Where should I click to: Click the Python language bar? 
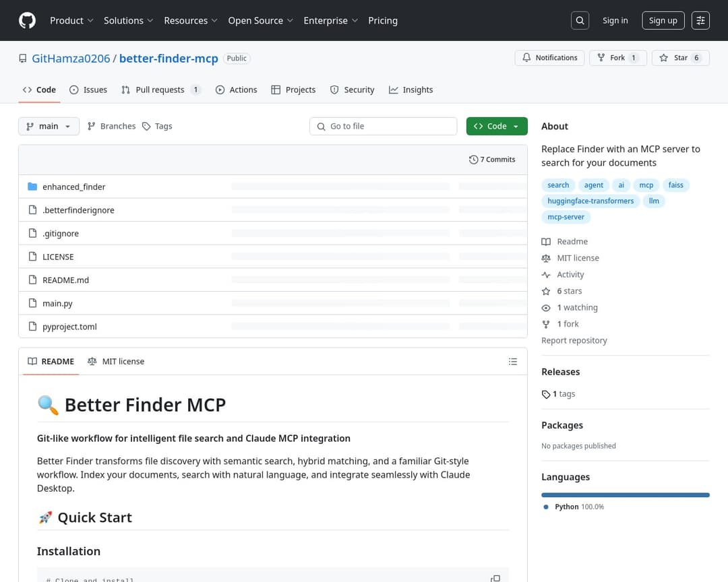point(626,494)
